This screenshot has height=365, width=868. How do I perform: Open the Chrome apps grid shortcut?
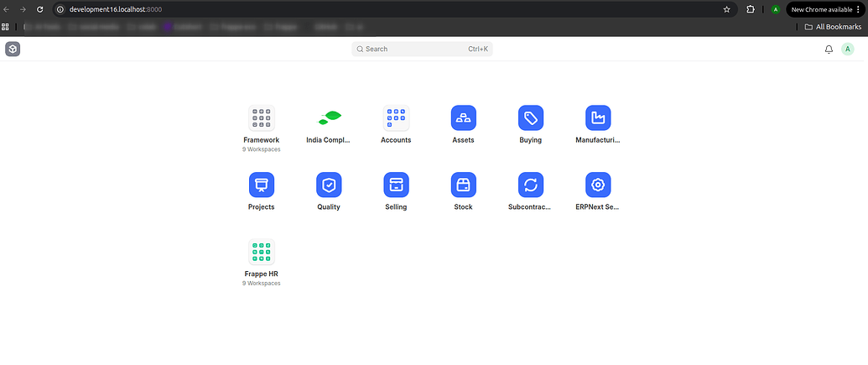tap(6, 27)
